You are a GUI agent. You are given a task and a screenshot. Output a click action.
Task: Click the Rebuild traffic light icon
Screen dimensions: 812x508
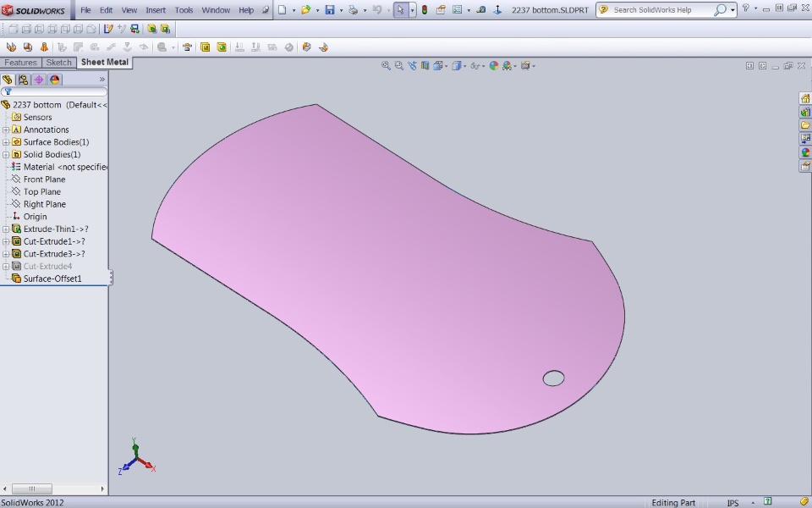[x=425, y=10]
